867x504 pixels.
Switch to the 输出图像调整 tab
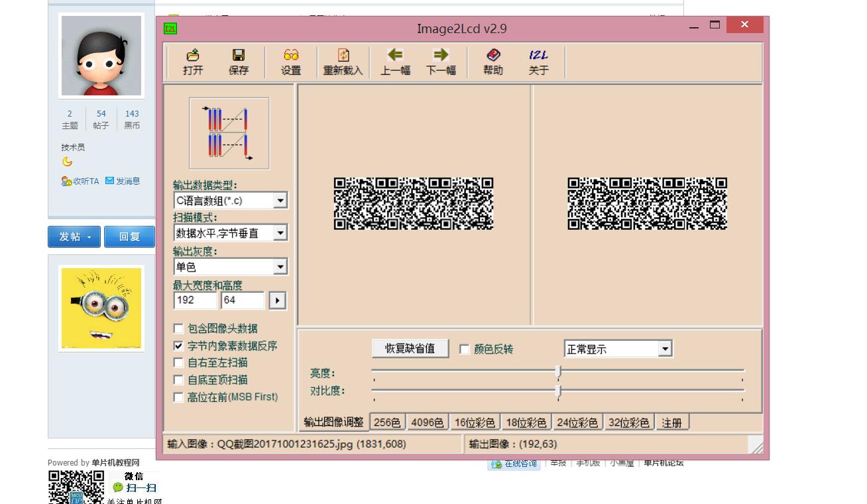(333, 422)
